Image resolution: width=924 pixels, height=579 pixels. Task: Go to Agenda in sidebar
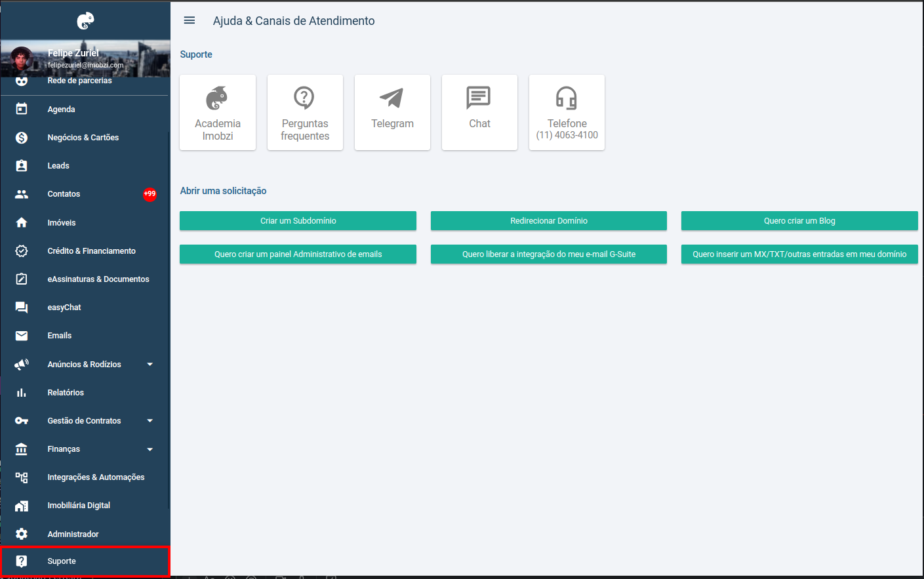pyautogui.click(x=85, y=110)
